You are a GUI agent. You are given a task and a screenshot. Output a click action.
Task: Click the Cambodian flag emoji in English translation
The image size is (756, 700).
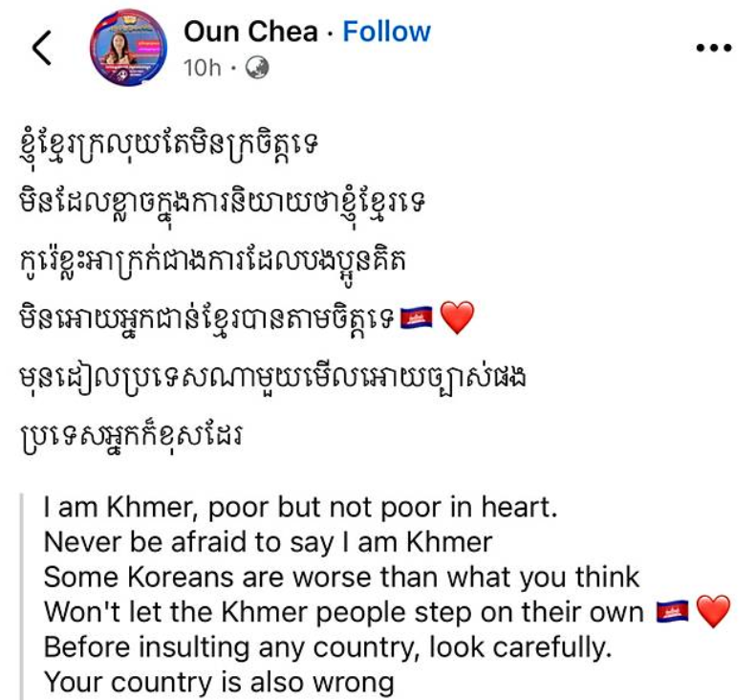(673, 611)
